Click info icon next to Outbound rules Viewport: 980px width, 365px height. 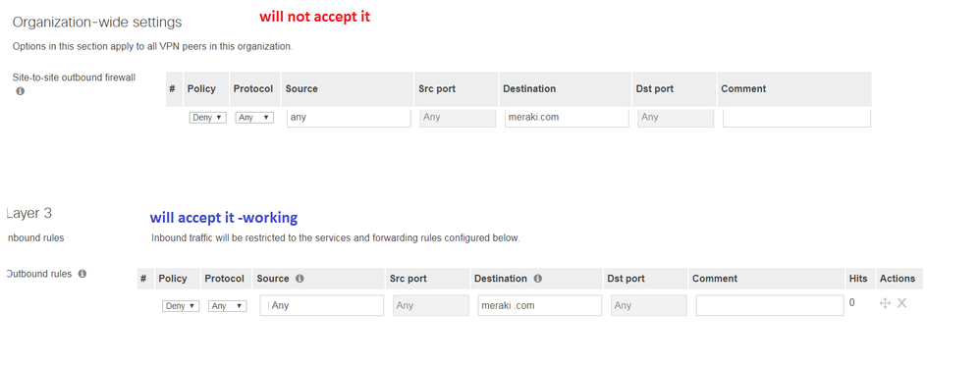(x=82, y=274)
